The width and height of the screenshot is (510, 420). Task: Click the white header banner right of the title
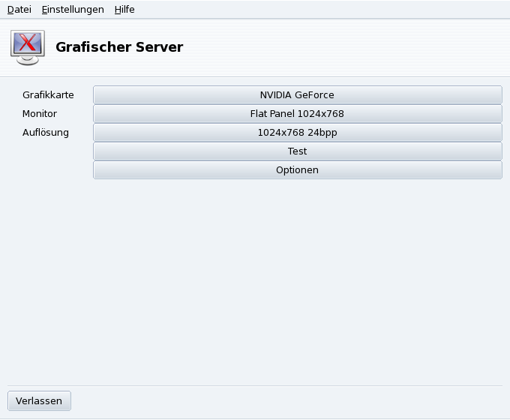point(345,47)
